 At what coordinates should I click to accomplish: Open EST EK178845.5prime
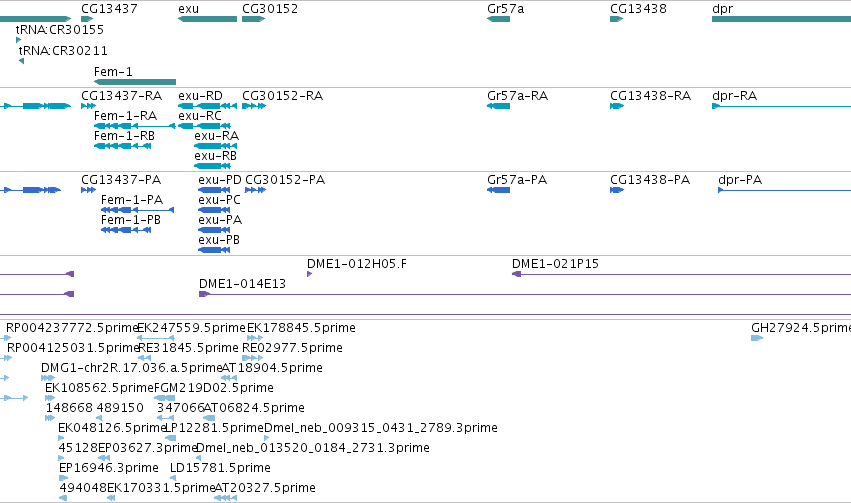click(301, 328)
